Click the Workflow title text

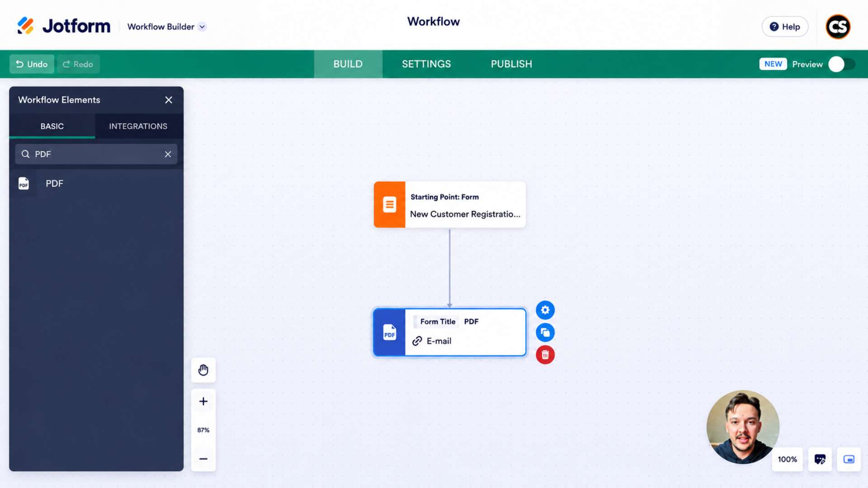click(x=434, y=22)
